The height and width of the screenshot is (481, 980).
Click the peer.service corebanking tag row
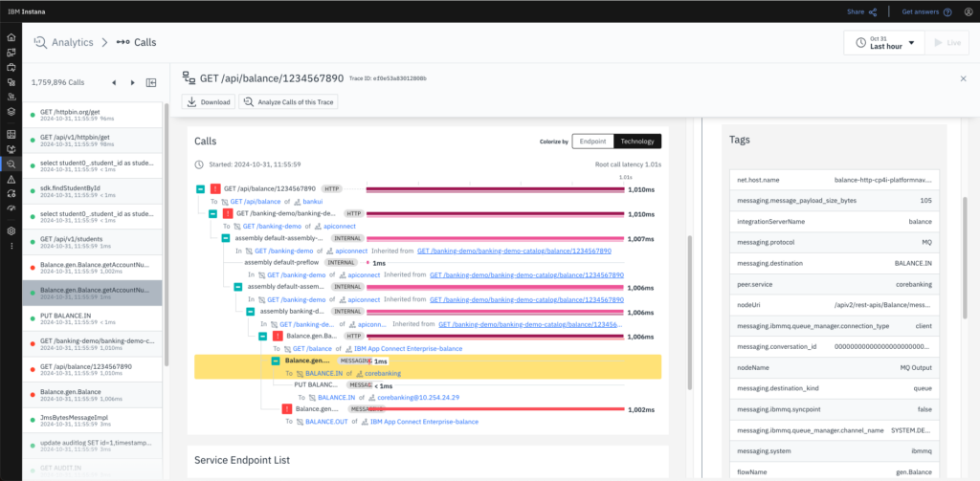(835, 284)
